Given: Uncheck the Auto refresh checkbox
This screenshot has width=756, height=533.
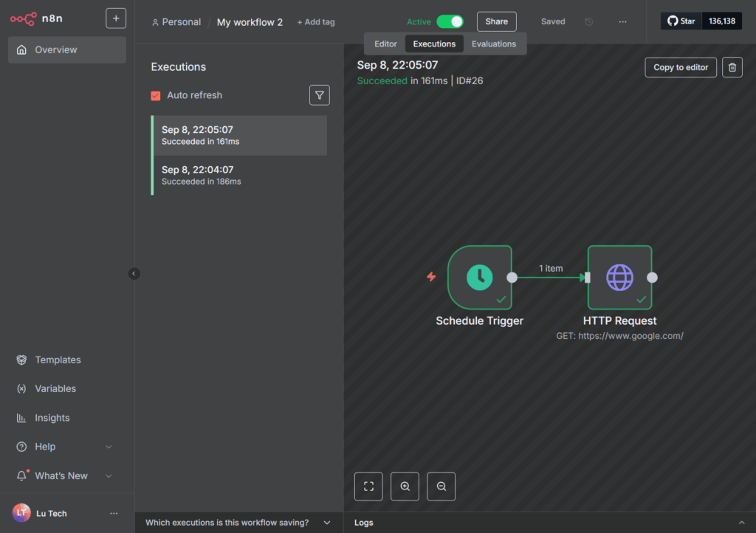Looking at the screenshot, I should point(156,95).
